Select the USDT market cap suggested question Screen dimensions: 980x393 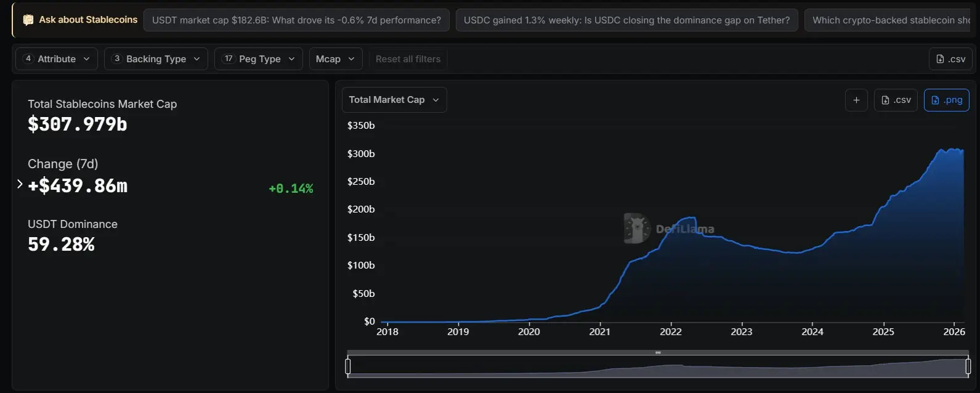tap(296, 20)
